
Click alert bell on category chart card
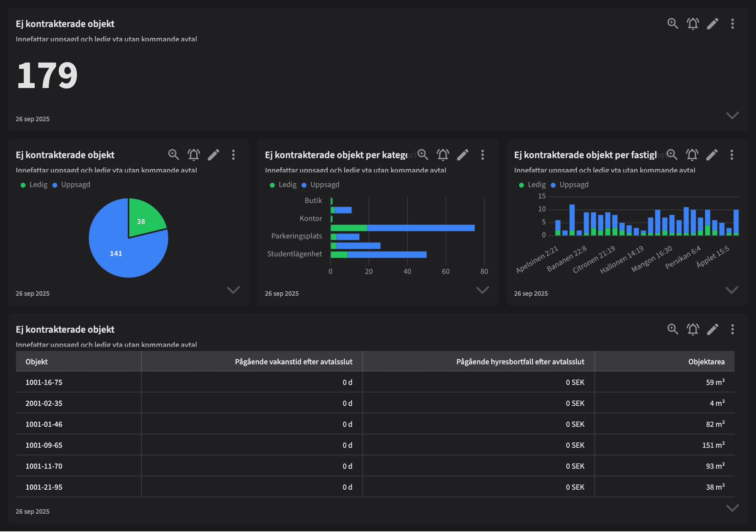pyautogui.click(x=443, y=155)
